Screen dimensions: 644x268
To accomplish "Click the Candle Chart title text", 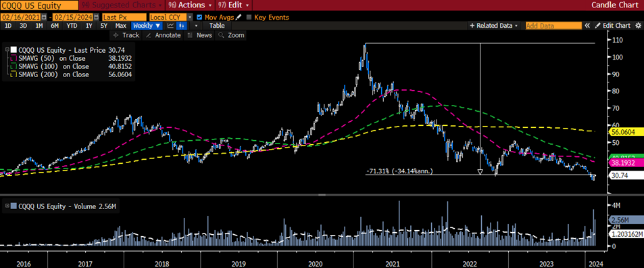I will [616, 5].
